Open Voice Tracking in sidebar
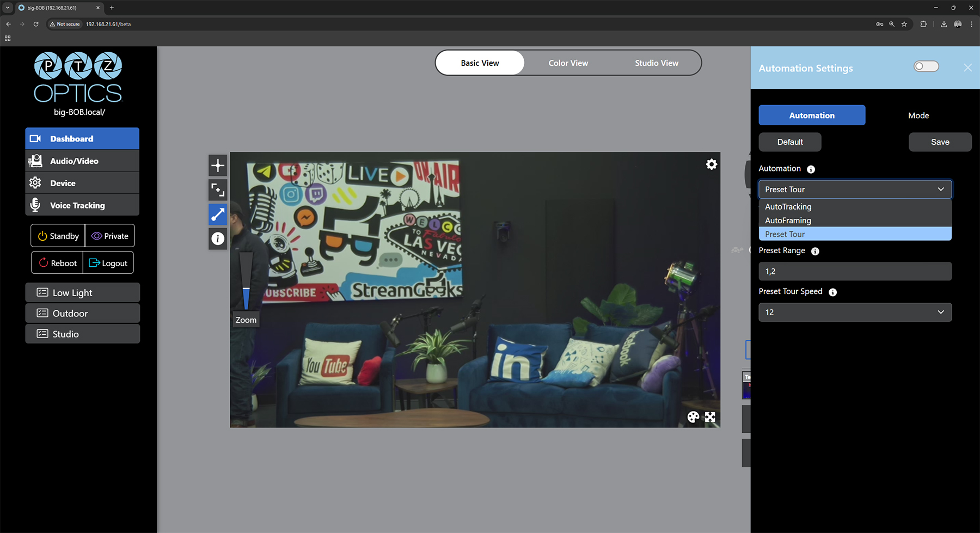 (x=82, y=205)
